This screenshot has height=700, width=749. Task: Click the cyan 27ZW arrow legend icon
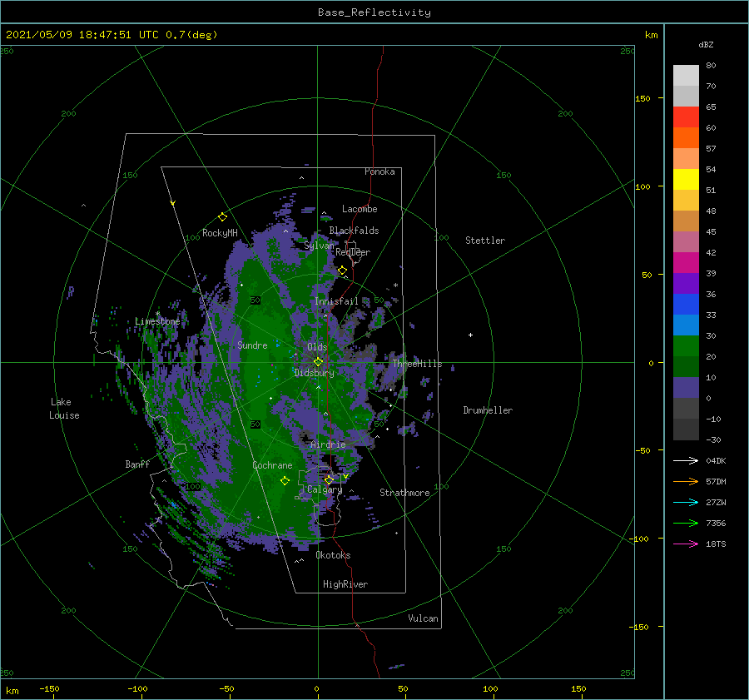(686, 502)
